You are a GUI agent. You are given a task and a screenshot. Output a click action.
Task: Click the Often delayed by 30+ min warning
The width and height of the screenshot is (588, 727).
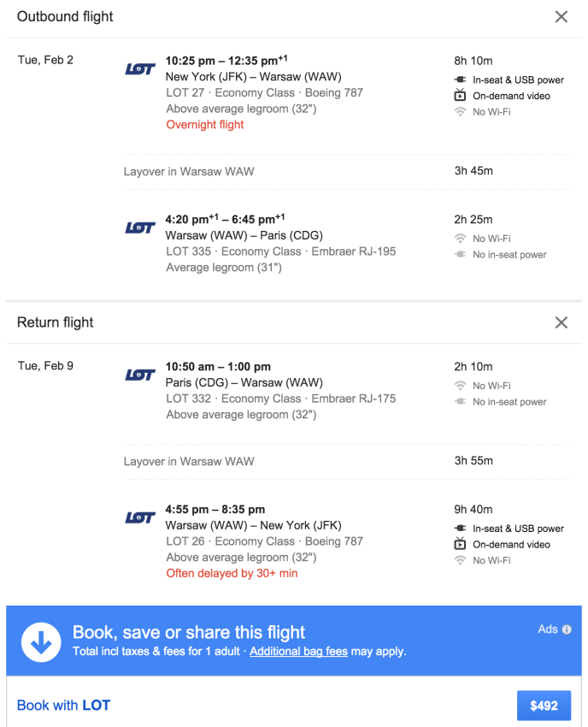[x=232, y=573]
